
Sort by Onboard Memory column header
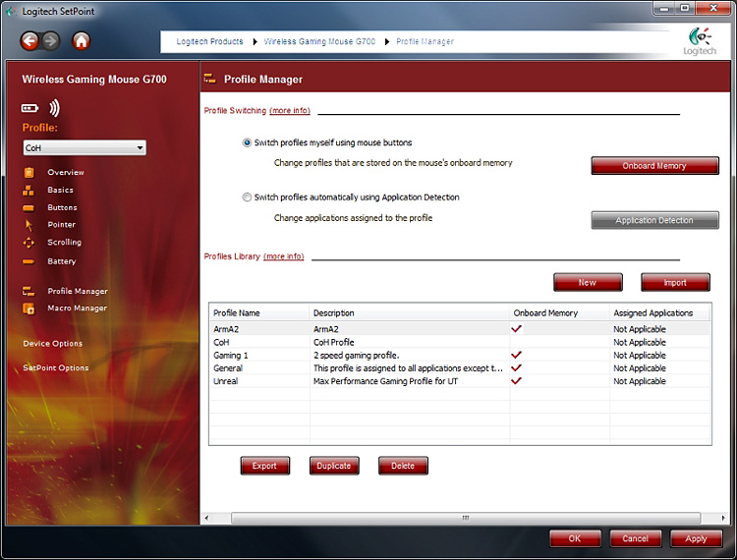pos(560,312)
